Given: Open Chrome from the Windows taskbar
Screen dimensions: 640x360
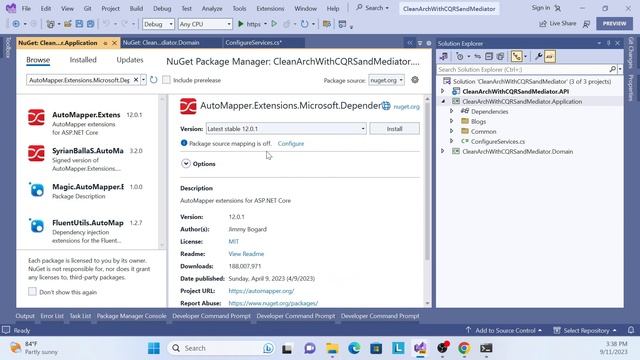Looking at the screenshot, I should pyautogui.click(x=464, y=348).
